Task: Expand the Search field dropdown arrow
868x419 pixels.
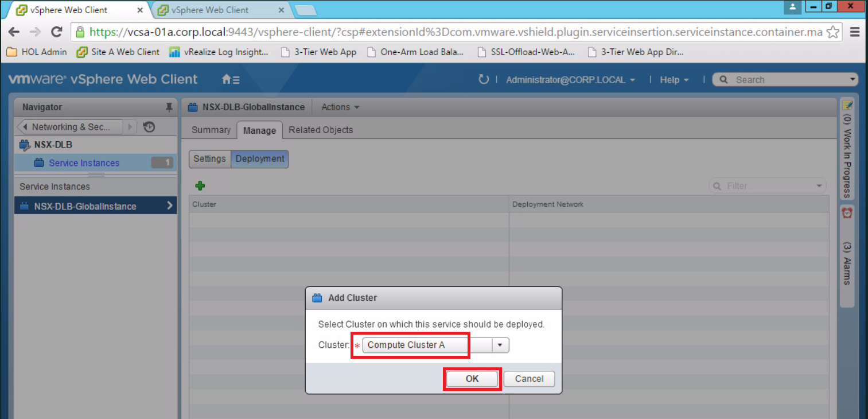Action: click(853, 80)
